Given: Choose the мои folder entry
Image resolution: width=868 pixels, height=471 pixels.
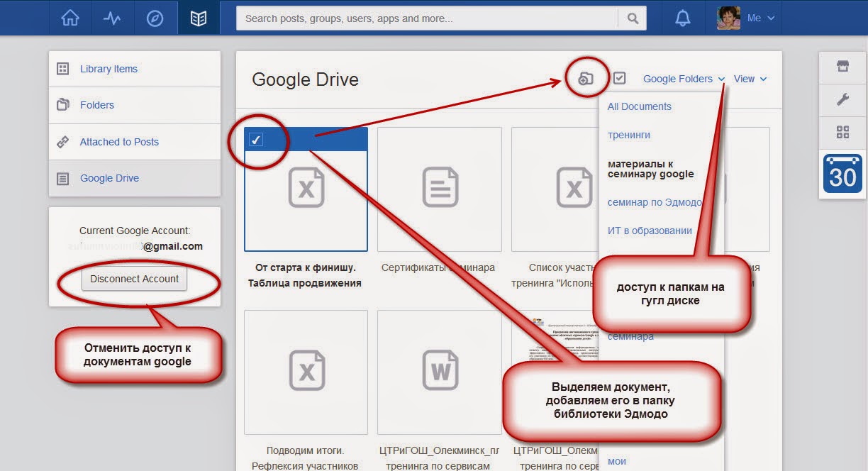Looking at the screenshot, I should point(617,461).
